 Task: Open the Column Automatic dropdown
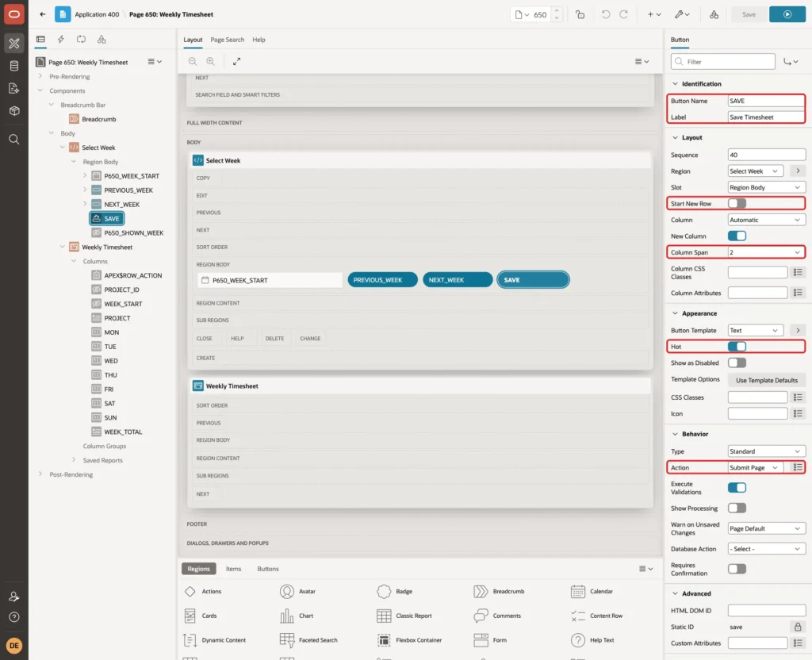tap(766, 221)
